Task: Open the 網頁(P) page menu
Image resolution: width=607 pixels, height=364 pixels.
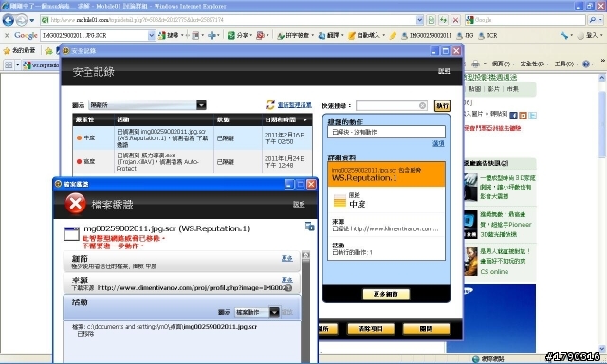Action: coord(503,64)
